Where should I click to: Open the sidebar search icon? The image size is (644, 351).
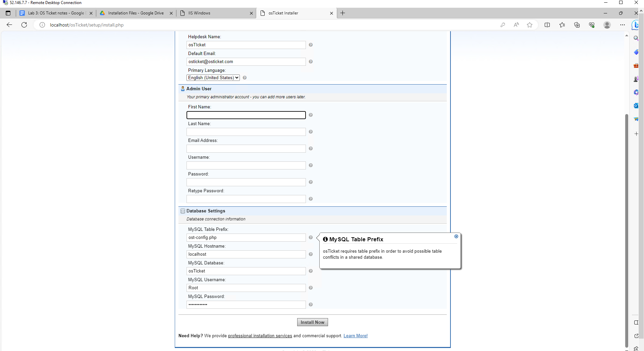click(636, 38)
